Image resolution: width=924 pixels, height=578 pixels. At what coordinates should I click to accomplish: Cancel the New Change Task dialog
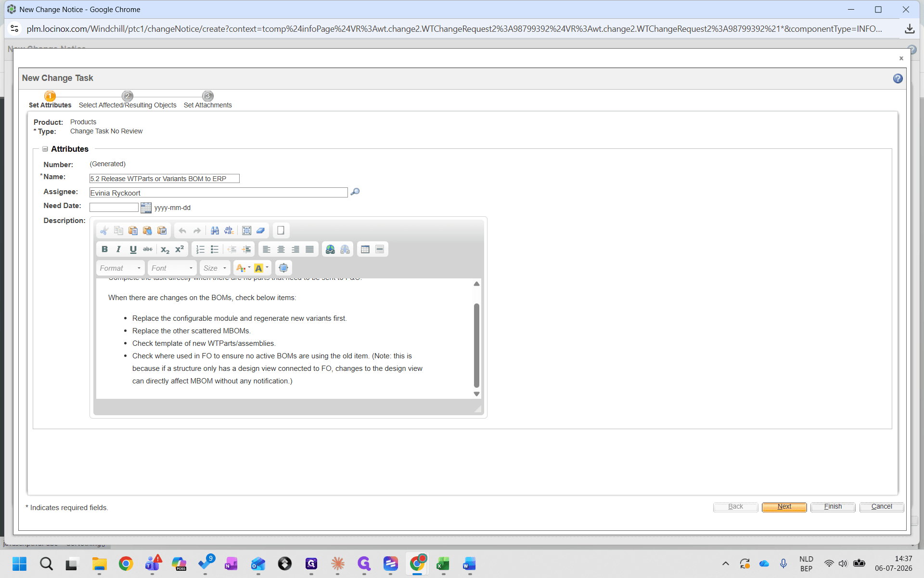(x=881, y=507)
